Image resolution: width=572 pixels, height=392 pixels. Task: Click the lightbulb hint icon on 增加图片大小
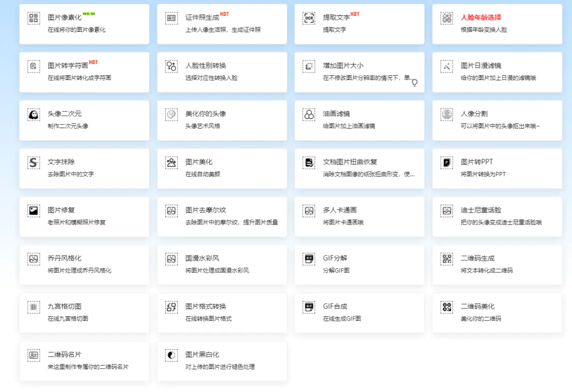coord(415,83)
